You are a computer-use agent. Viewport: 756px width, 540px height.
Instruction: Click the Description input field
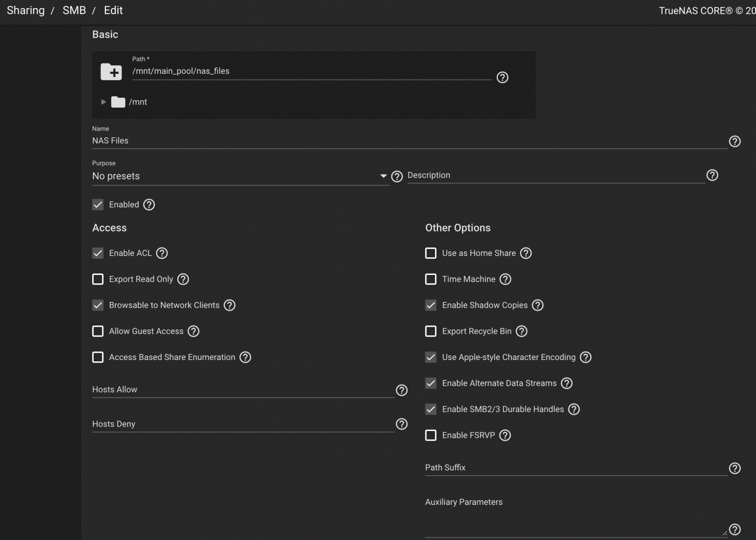click(x=556, y=175)
